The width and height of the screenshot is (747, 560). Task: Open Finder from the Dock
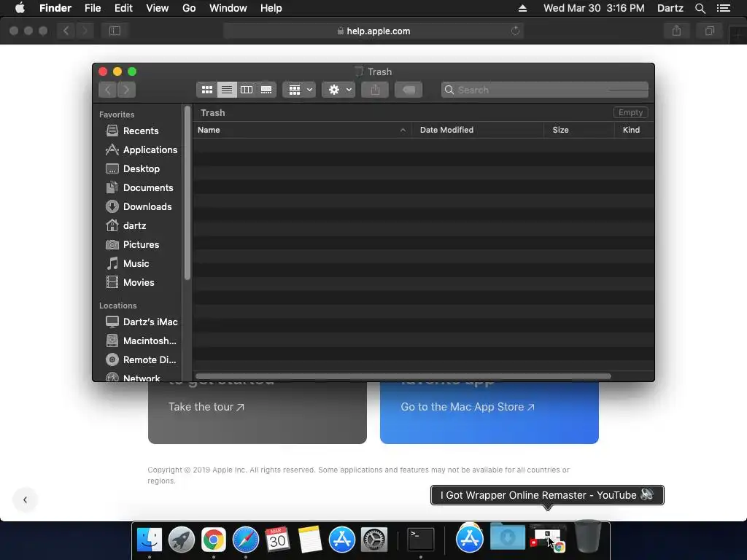tap(150, 540)
